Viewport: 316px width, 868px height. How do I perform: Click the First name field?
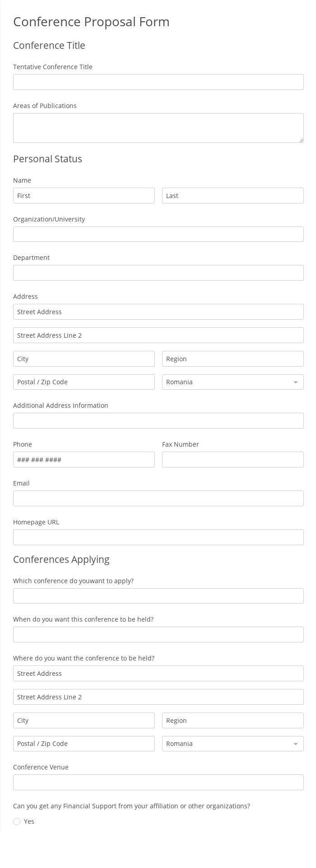coord(84,195)
